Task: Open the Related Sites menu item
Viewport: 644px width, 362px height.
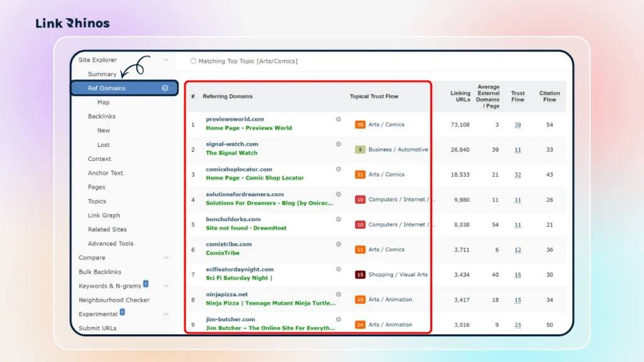Action: pos(107,229)
